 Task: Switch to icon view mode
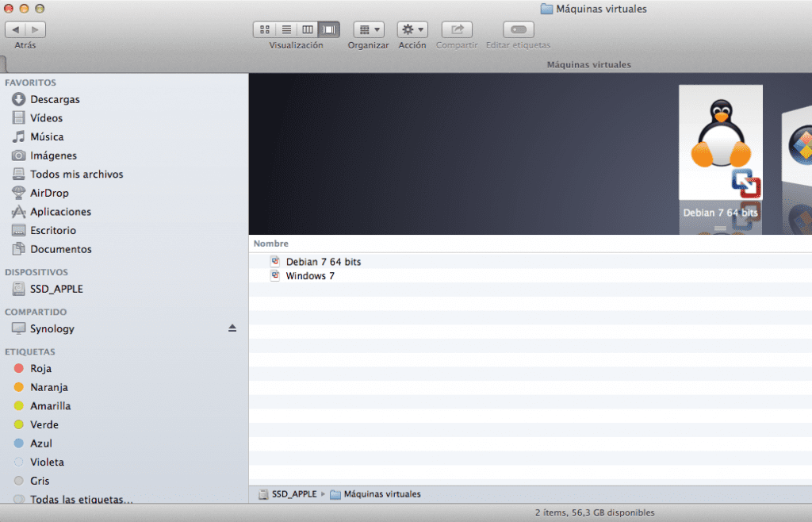[x=264, y=29]
